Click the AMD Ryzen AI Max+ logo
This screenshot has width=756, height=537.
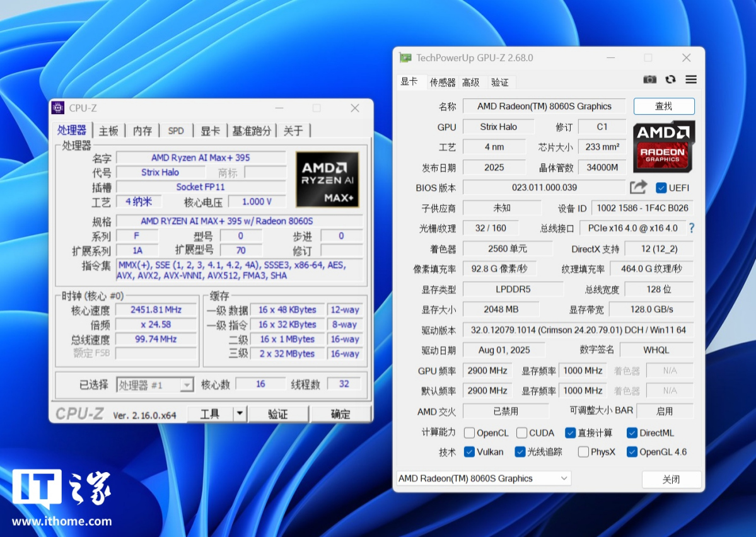coord(327,179)
